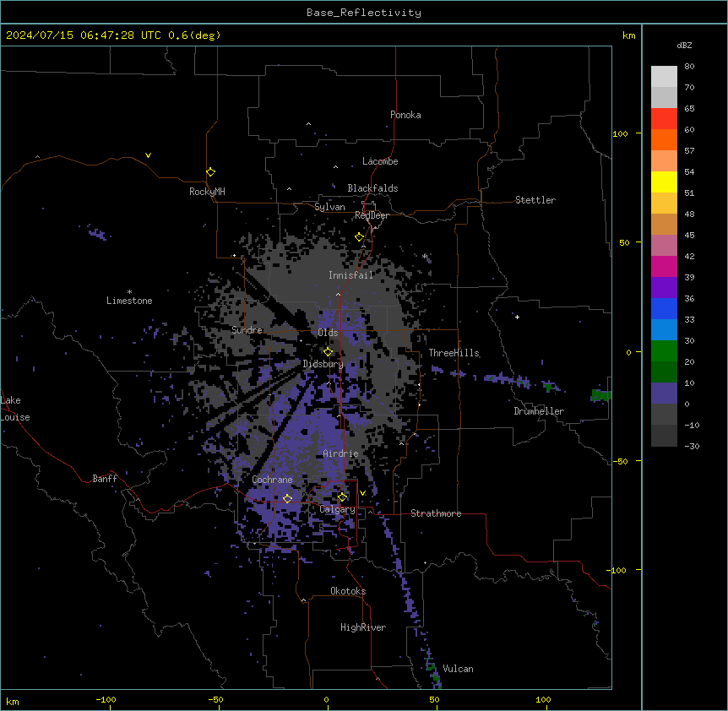Viewport: 728px width, 711px height.
Task: Click the 80 value in dBZ legend
Action: [x=689, y=67]
